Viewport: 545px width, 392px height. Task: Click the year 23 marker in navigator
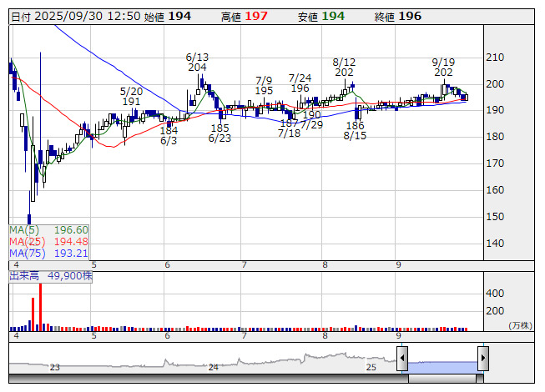(54, 367)
